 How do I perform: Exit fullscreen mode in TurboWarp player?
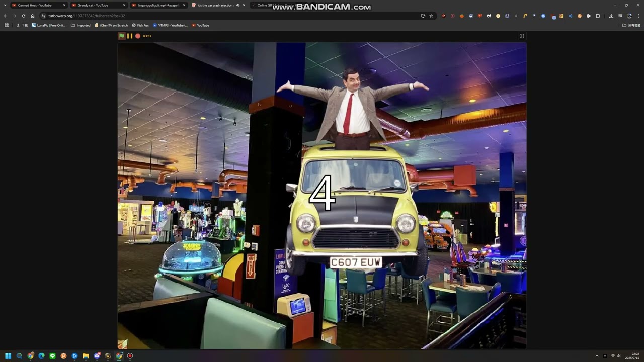(522, 36)
